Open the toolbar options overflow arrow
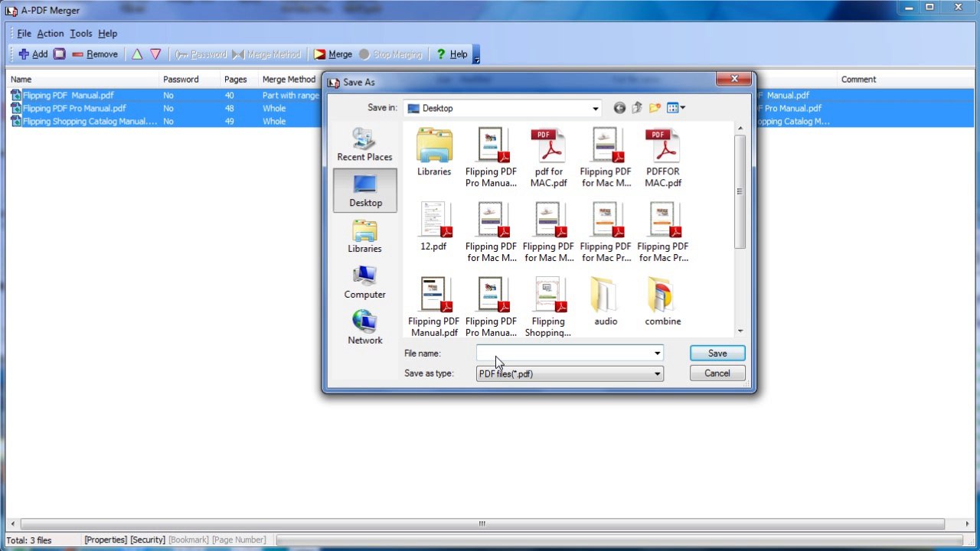The width and height of the screenshot is (980, 551). pyautogui.click(x=476, y=56)
